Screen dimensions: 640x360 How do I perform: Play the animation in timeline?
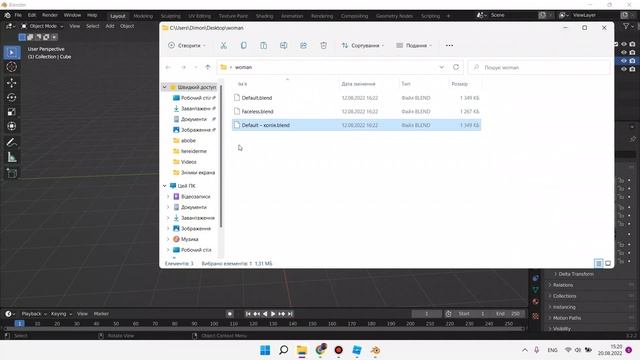[273, 314]
